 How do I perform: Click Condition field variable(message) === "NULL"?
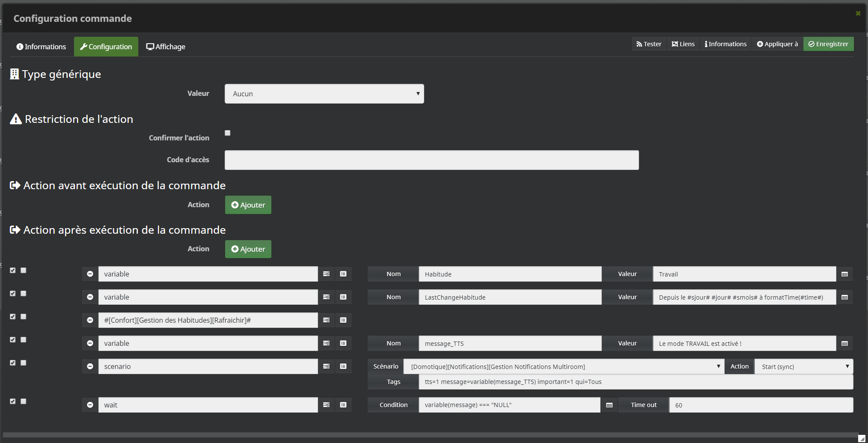(509, 405)
